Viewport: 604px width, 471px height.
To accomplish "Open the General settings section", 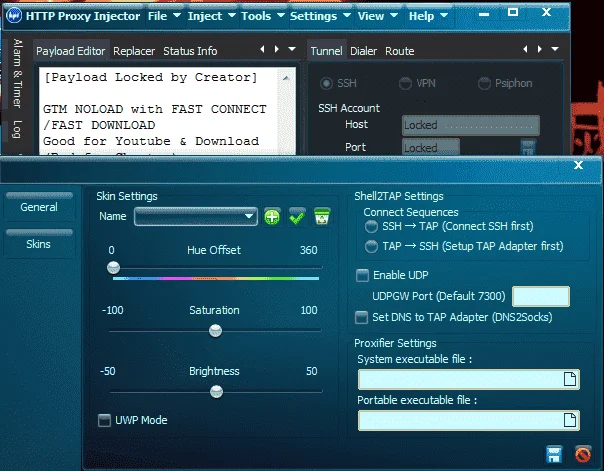I will [39, 207].
